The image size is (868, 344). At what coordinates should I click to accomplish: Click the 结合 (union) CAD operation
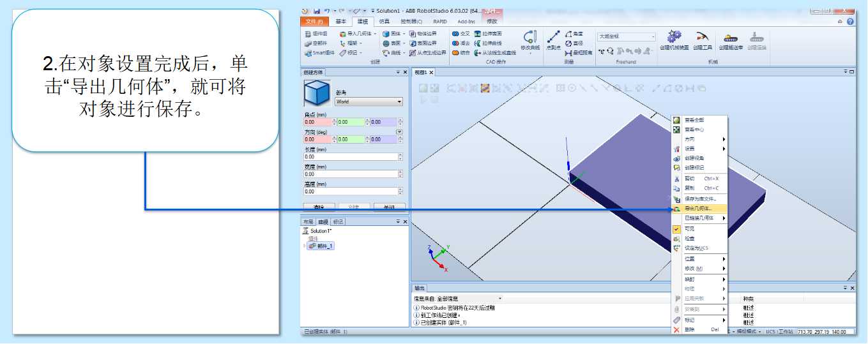[x=461, y=53]
